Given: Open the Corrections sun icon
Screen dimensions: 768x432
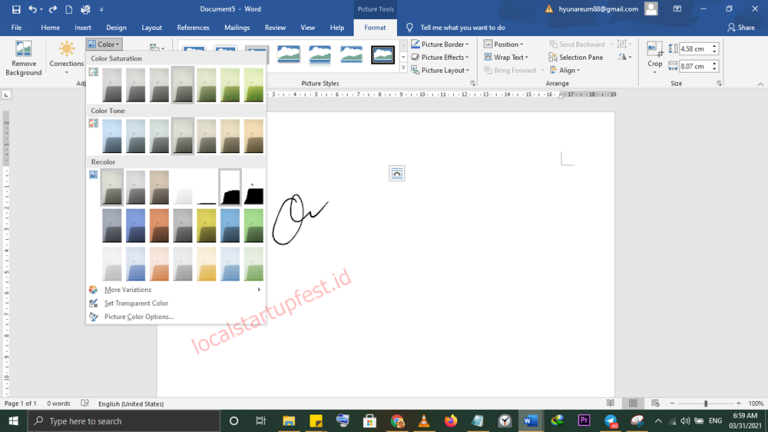Looking at the screenshot, I should 67,49.
